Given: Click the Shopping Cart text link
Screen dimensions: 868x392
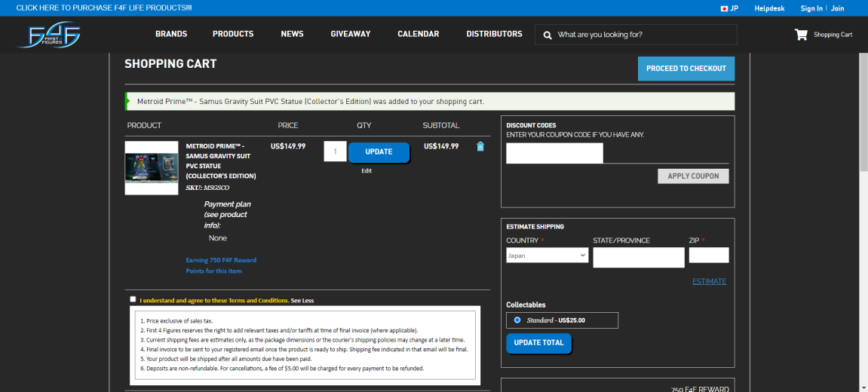Looking at the screenshot, I should [833, 35].
